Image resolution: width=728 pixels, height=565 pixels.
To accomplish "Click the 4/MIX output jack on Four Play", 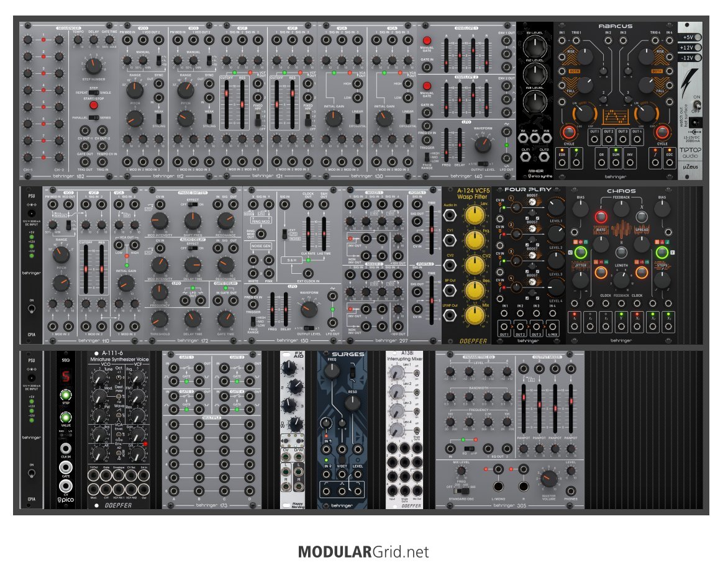I will click(552, 327).
